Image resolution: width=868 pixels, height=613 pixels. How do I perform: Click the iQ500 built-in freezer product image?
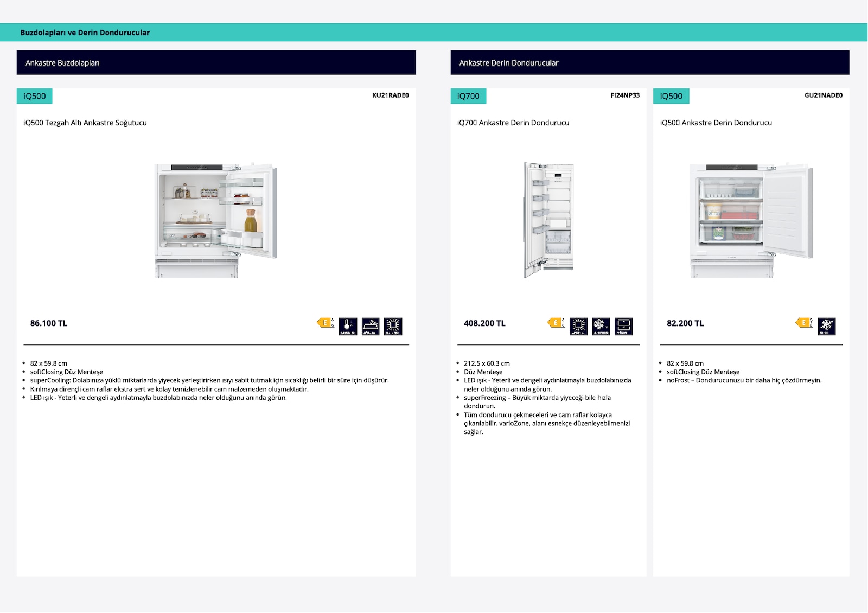click(x=751, y=220)
